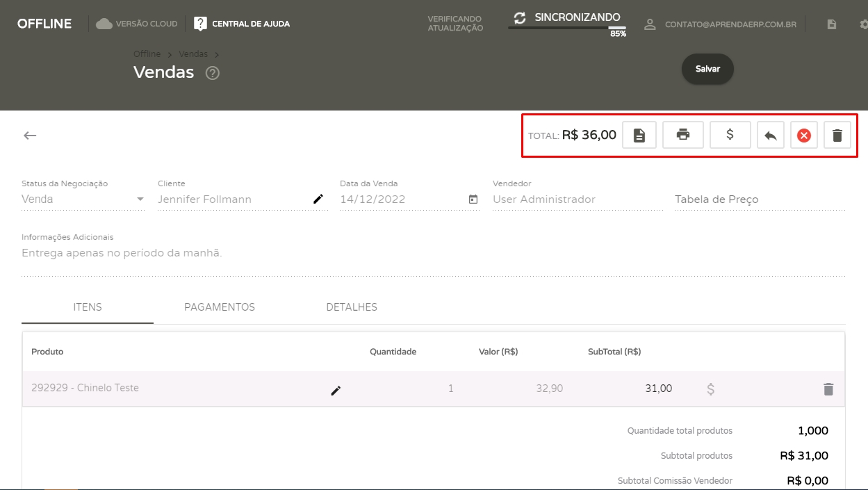
Task: Go back using the left arrow
Action: (x=30, y=136)
